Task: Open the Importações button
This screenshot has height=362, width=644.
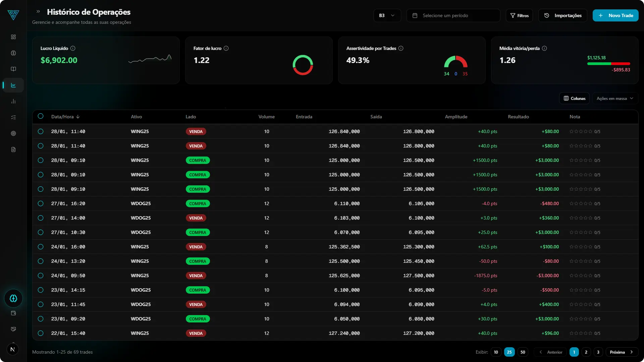Action: click(562, 15)
